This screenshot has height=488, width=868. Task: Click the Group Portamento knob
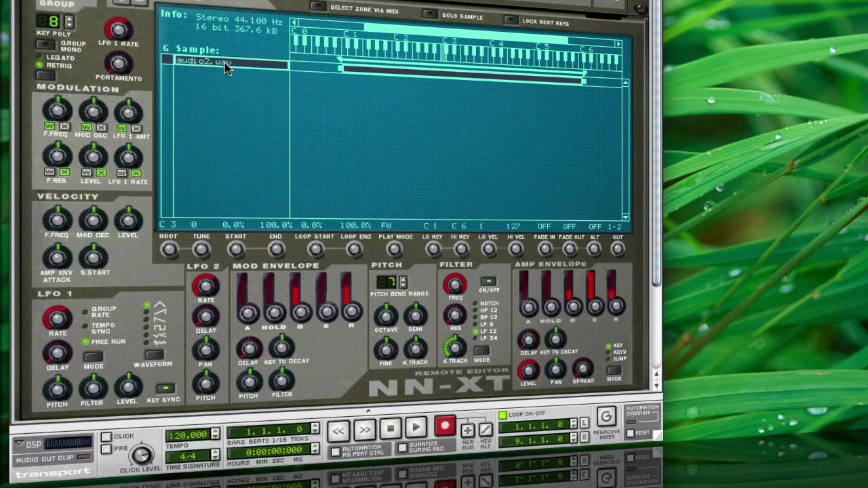119,63
